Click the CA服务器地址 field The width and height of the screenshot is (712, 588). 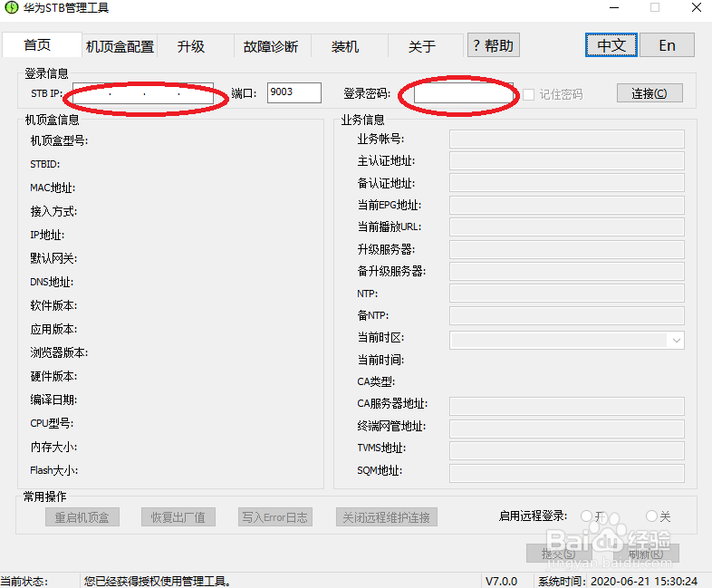pos(567,407)
